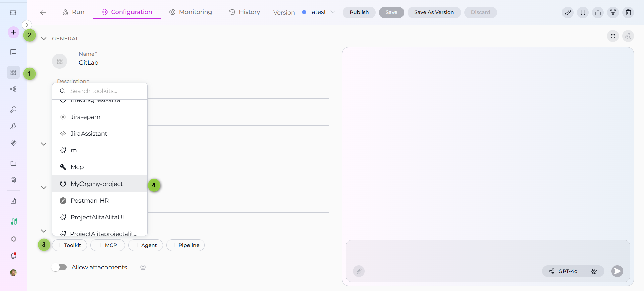Screen dimensions: 644x291
Task: Click the Search toolkits input field
Action: 104,91
